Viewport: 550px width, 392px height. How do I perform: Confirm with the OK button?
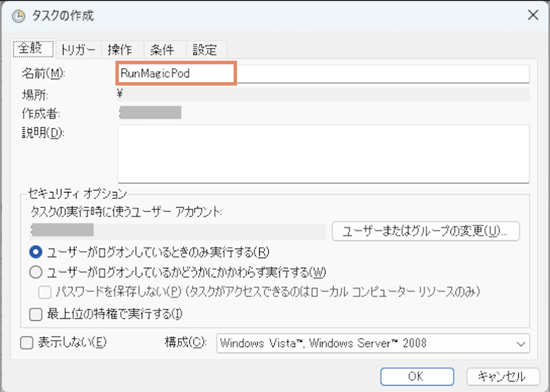pos(417,377)
